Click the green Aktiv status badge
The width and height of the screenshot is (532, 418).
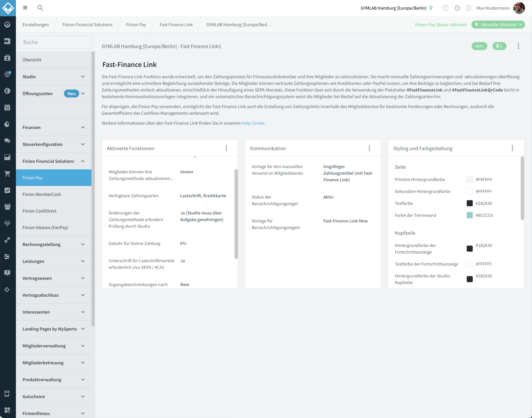[479, 46]
